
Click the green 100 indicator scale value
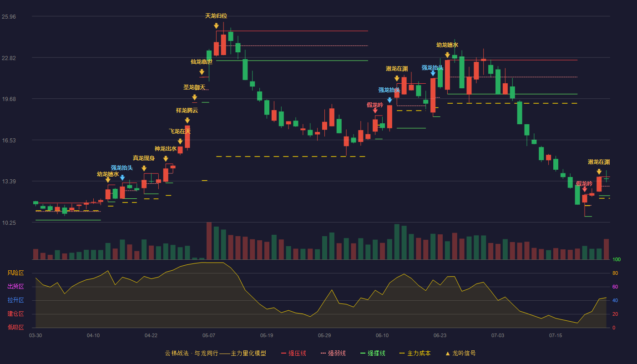click(617, 260)
